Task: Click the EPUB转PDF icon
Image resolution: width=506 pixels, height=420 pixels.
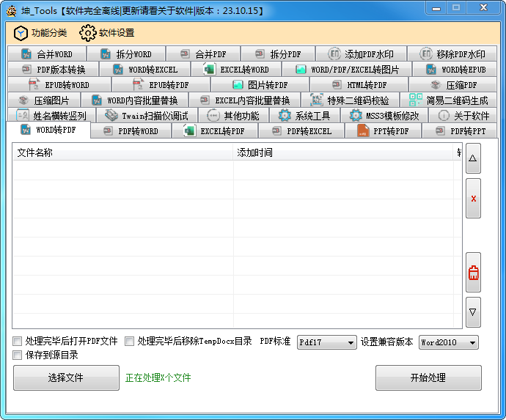Action: tap(139, 84)
